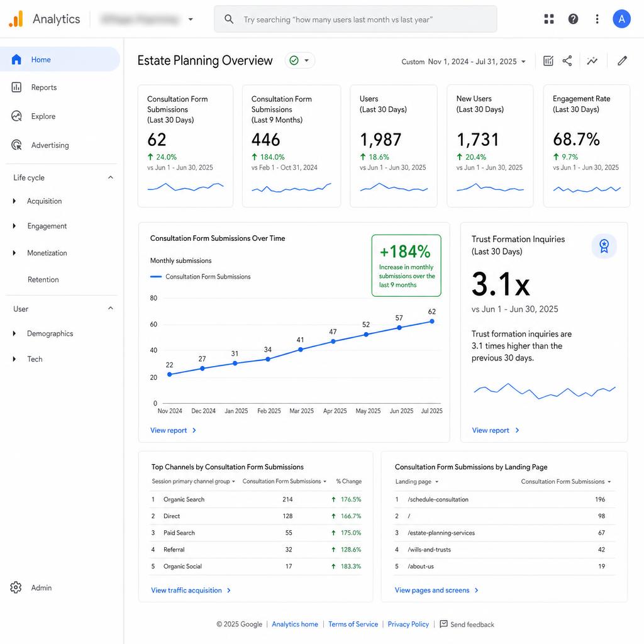The image size is (644, 644).
Task: Click Organic Social row
Action: point(257,566)
